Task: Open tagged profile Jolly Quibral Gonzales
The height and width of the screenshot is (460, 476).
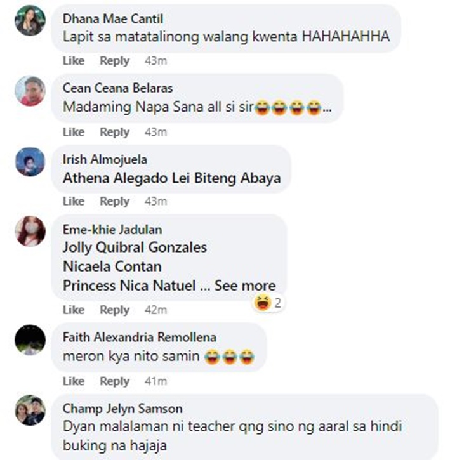Action: coord(135,247)
